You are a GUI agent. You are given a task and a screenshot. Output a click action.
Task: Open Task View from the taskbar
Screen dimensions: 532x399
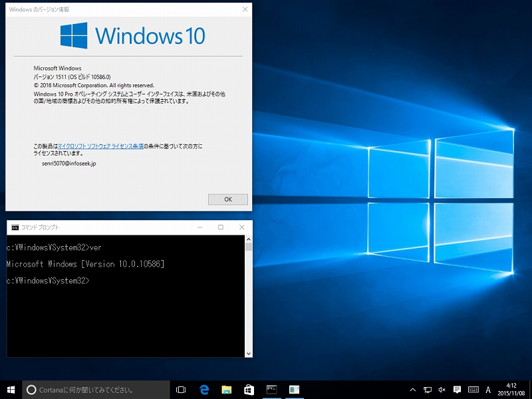[181, 390]
